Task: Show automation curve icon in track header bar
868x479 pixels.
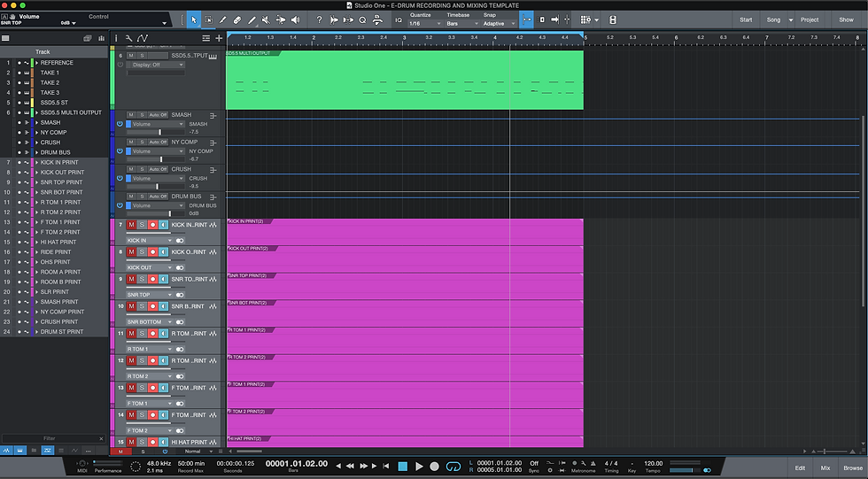Action: click(x=143, y=38)
